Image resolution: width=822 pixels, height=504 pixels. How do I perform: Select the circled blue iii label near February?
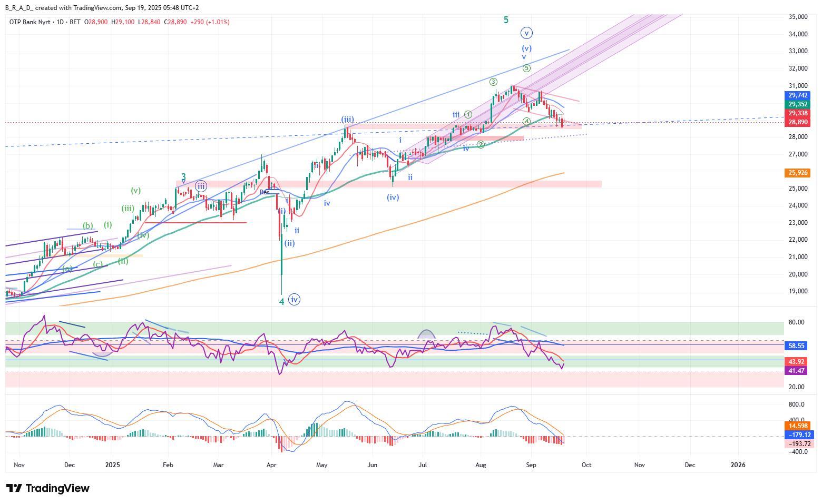coord(201,186)
